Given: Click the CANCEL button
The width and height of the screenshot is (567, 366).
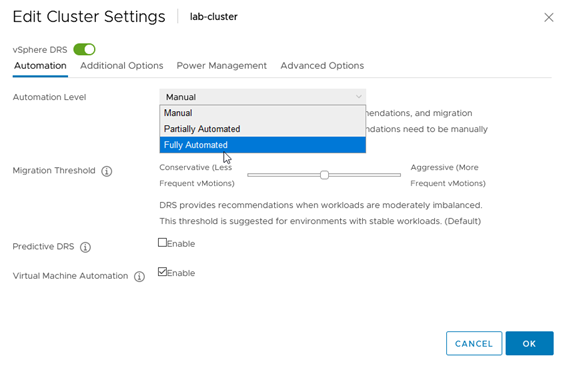Looking at the screenshot, I should [x=474, y=344].
